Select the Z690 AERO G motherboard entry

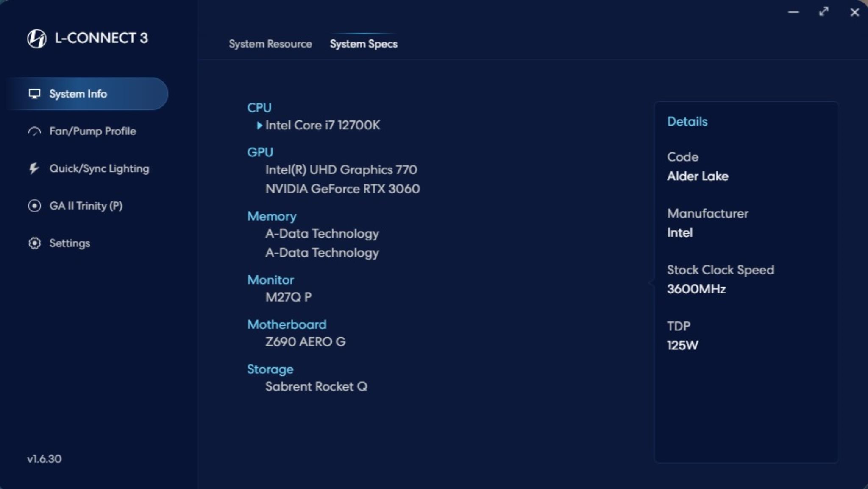point(305,341)
